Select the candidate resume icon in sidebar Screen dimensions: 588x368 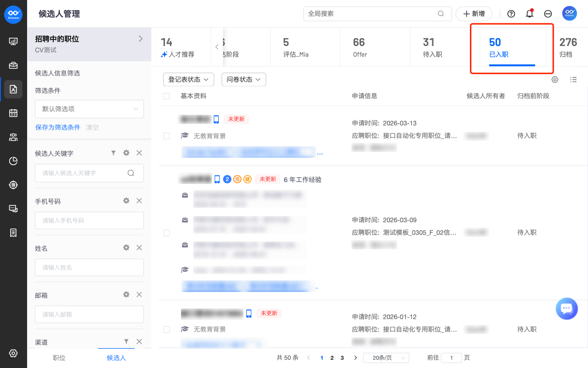(14, 89)
